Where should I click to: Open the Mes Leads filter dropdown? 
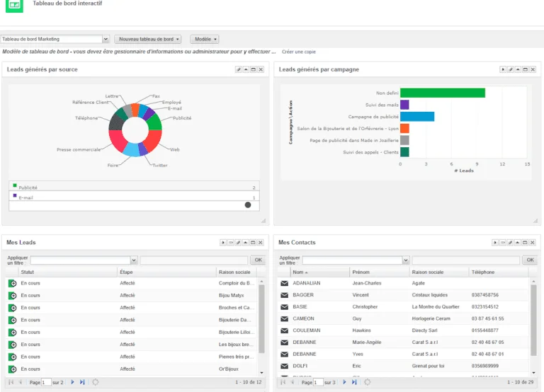click(x=133, y=260)
